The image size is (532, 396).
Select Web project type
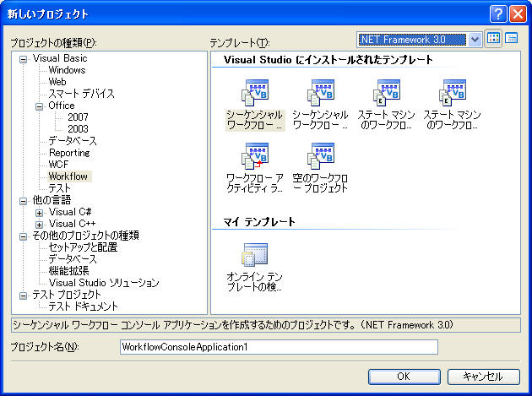click(57, 82)
